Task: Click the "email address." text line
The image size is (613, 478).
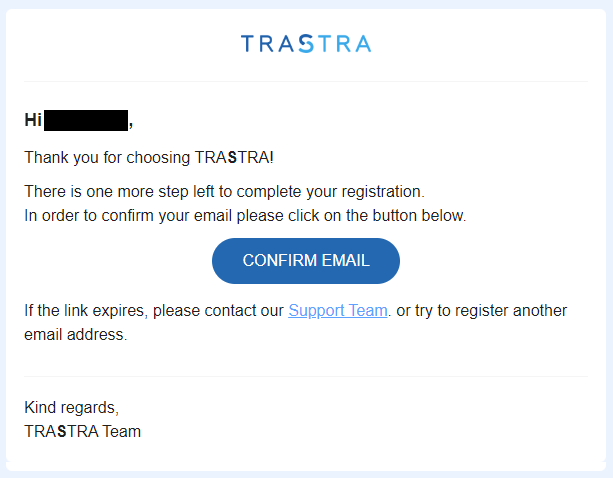Action: (x=76, y=335)
